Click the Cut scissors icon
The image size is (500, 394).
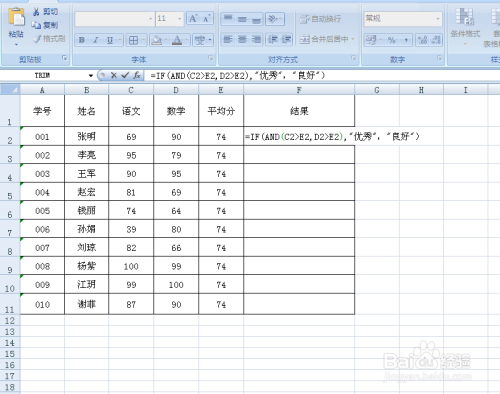(36, 12)
